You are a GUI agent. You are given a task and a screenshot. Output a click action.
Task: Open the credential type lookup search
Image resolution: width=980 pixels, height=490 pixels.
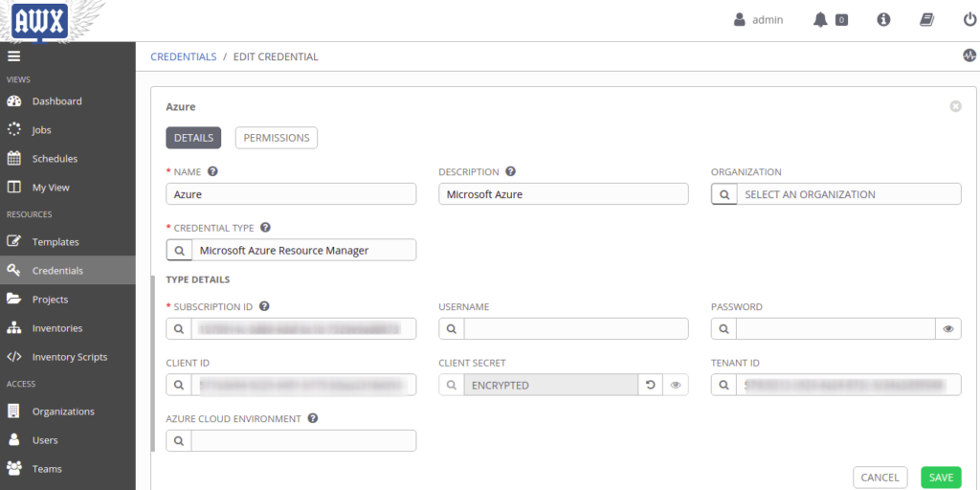click(179, 250)
